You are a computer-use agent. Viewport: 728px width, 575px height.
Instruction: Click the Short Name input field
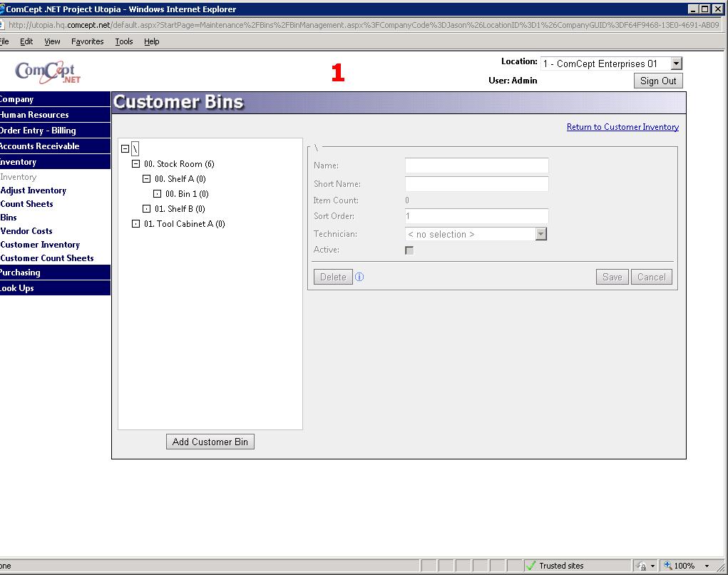point(476,184)
